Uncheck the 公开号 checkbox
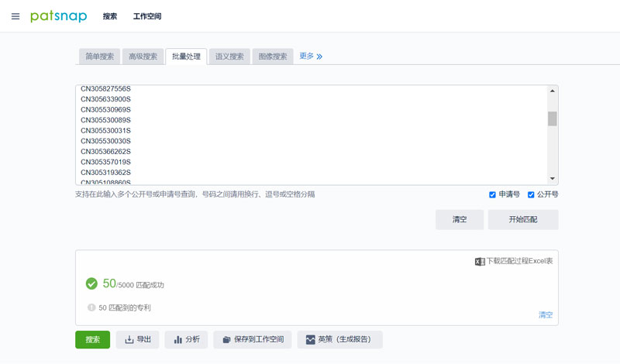 pyautogui.click(x=531, y=194)
